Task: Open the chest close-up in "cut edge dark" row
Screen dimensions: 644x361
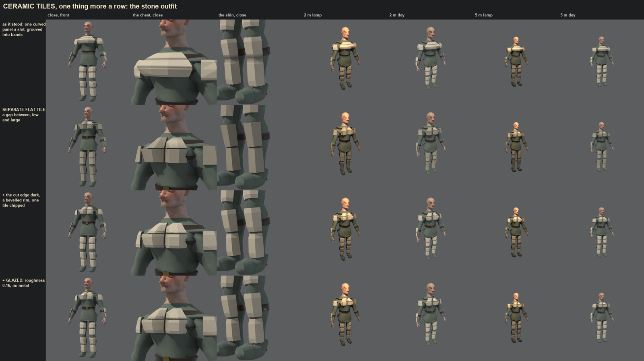Action: [174, 233]
